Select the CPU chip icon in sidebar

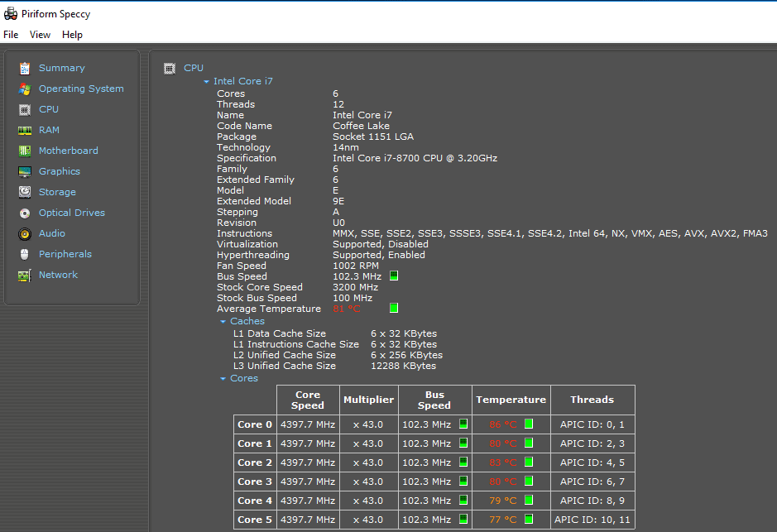click(x=25, y=110)
